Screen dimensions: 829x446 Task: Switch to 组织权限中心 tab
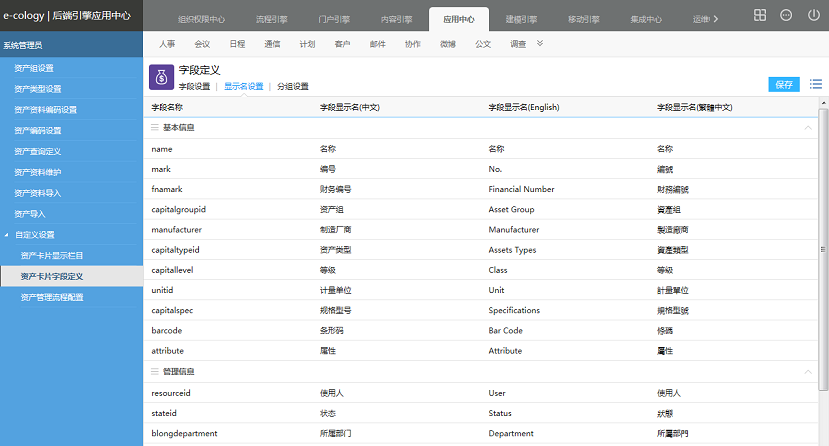(x=201, y=20)
